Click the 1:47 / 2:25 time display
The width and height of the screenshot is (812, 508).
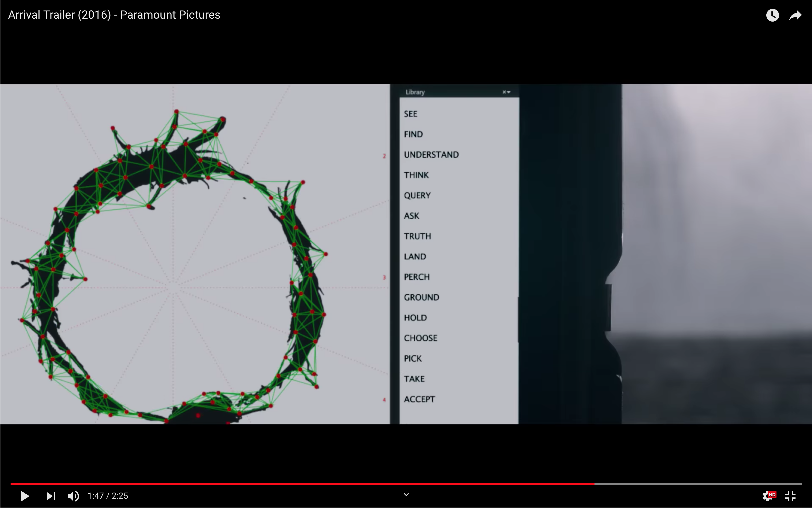tap(108, 496)
